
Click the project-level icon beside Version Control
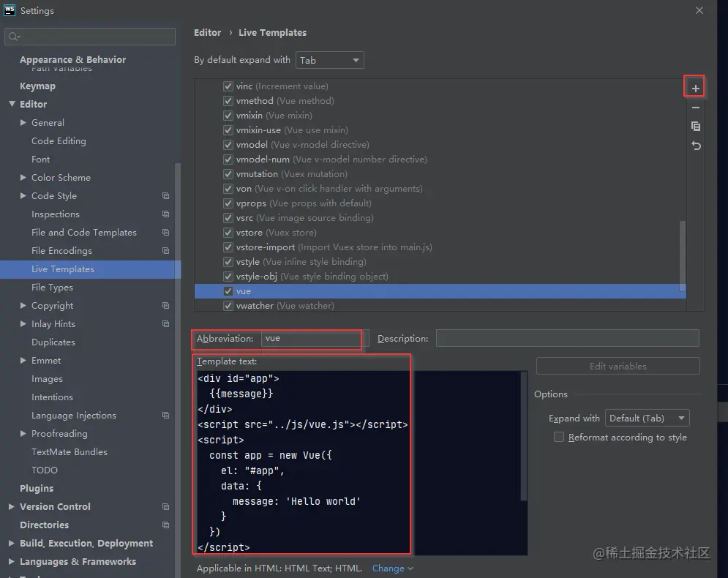[x=166, y=506]
